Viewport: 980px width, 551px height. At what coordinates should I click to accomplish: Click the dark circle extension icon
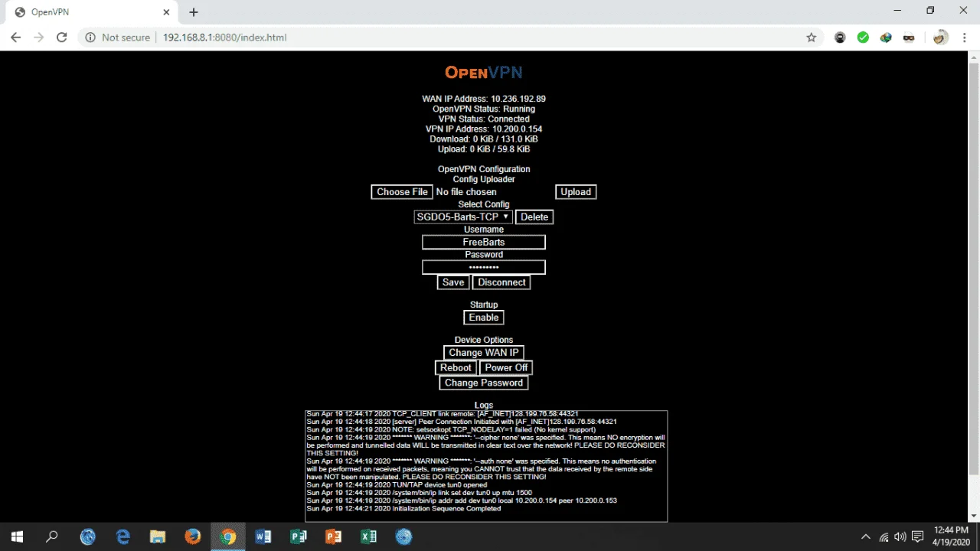coord(840,37)
